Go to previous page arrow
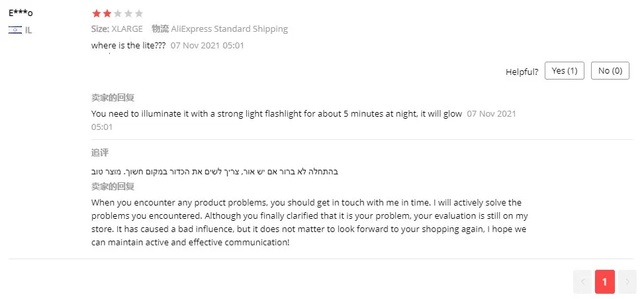644x299 pixels. click(582, 282)
